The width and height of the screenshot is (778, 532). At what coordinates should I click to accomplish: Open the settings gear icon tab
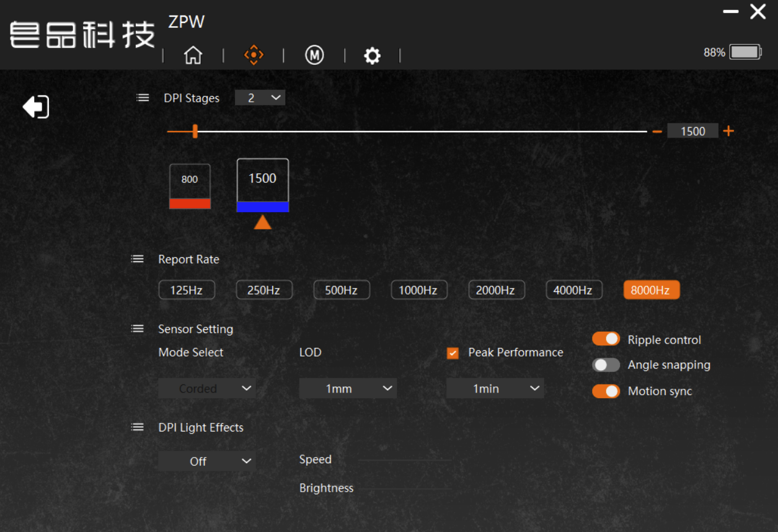(x=372, y=56)
